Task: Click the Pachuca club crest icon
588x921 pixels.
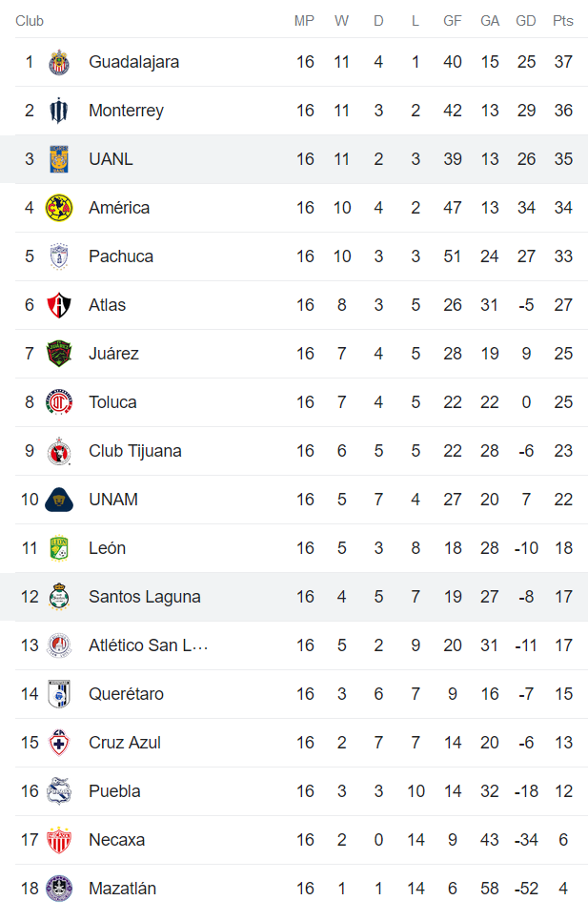Action: (x=59, y=256)
